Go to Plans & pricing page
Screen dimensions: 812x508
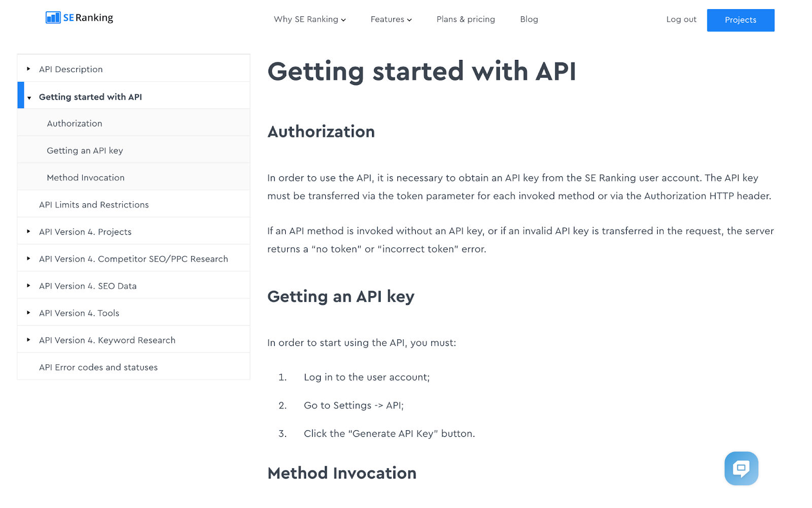pos(466,19)
